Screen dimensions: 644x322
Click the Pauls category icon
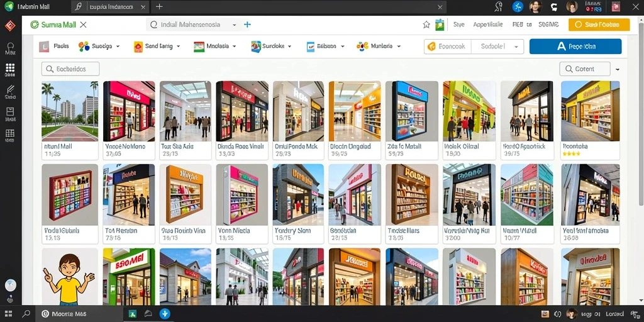pos(44,47)
